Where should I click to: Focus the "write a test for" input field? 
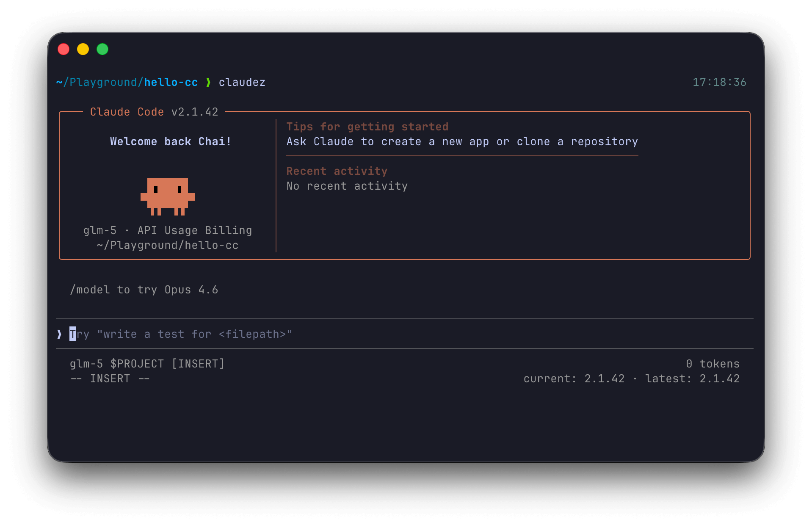195,334
